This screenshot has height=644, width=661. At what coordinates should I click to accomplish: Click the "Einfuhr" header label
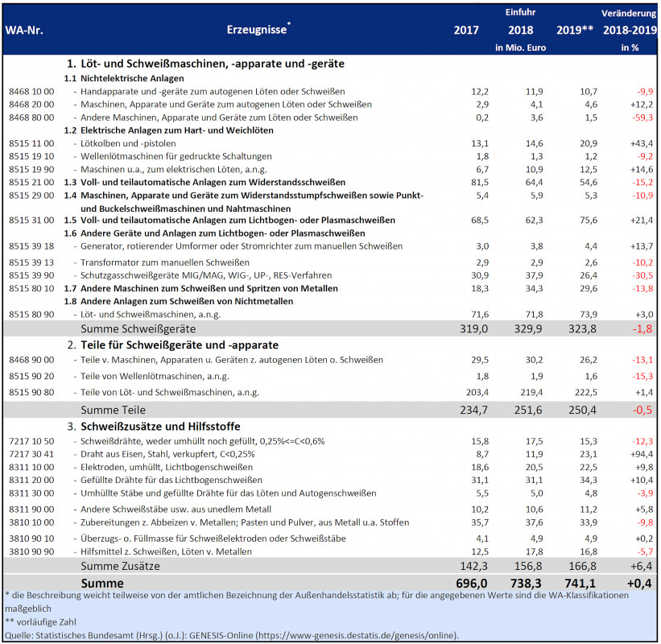pyautogui.click(x=521, y=13)
